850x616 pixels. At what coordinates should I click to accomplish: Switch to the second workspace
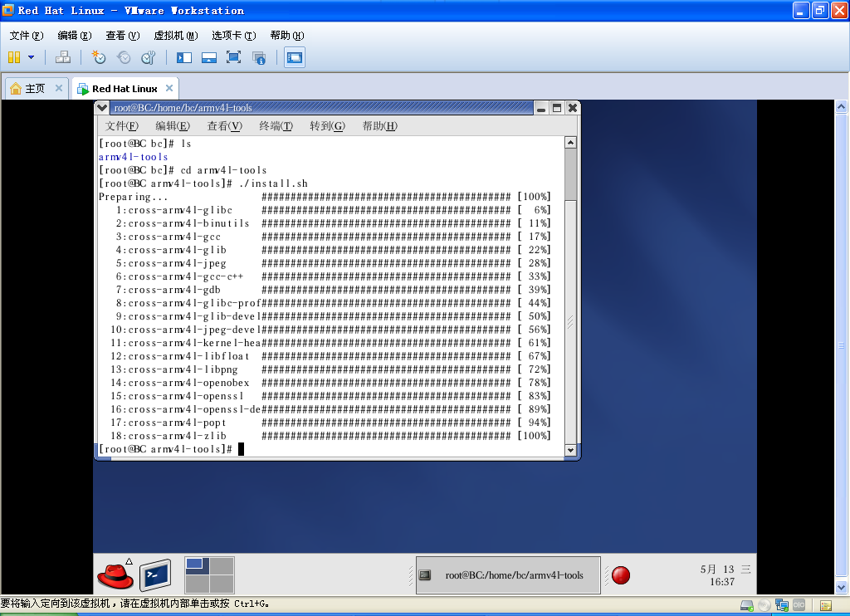coord(222,566)
